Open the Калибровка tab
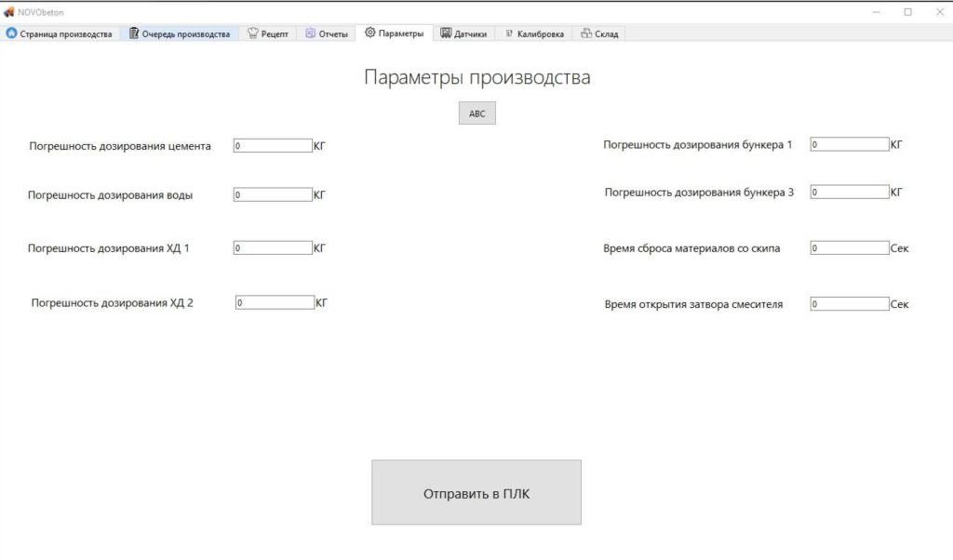Screen dimensions: 953x560 533,33
